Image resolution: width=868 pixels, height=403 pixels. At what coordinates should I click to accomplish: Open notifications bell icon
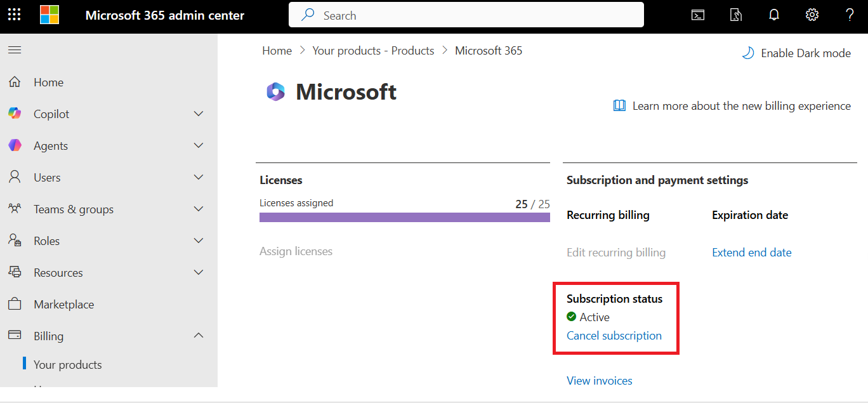774,15
